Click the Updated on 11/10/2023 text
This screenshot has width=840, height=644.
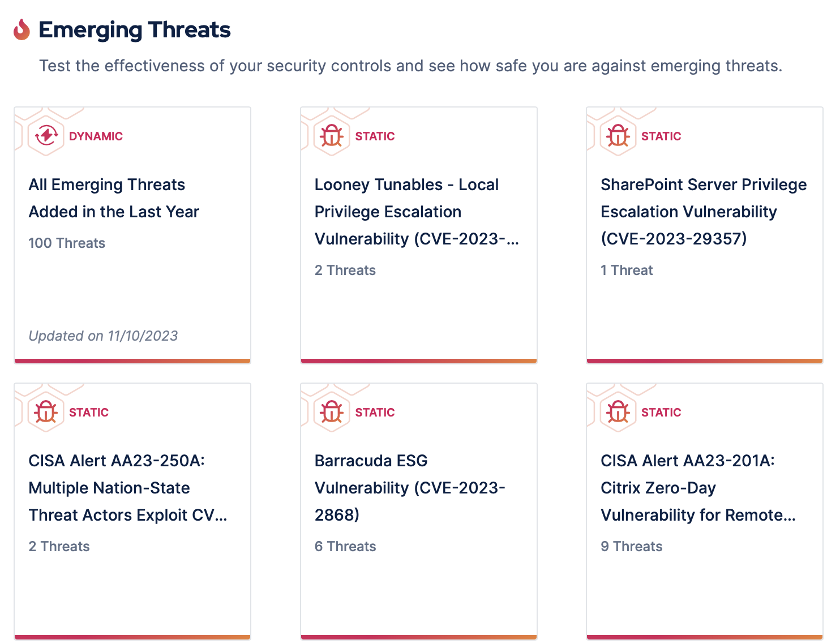point(103,336)
